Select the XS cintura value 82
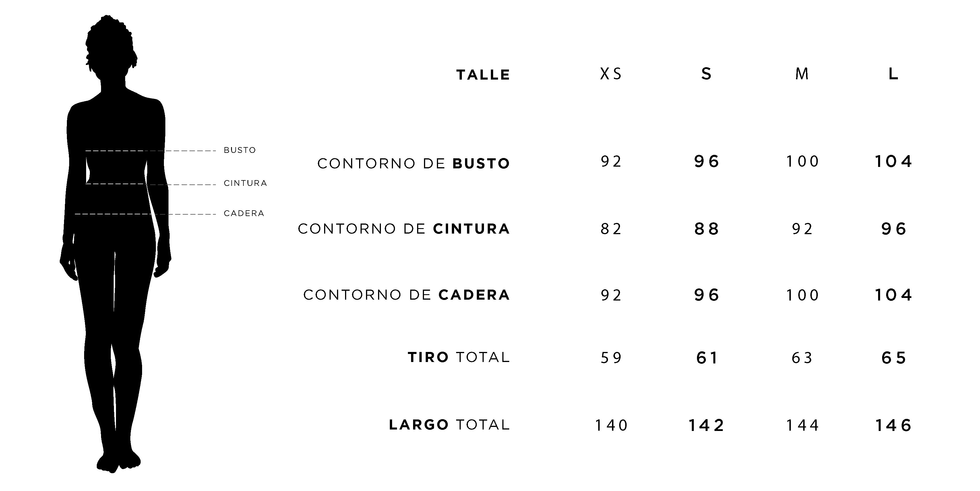The image size is (980, 491). tap(611, 229)
